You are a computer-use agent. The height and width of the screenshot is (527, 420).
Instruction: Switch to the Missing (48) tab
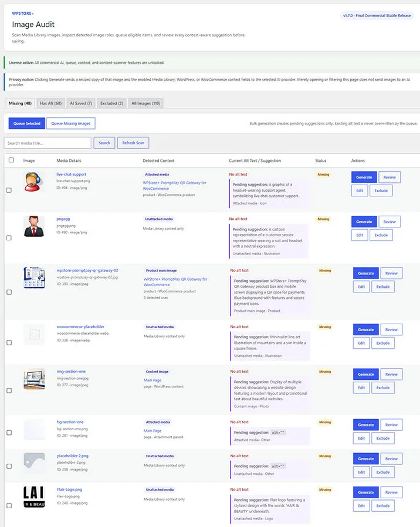click(x=20, y=103)
